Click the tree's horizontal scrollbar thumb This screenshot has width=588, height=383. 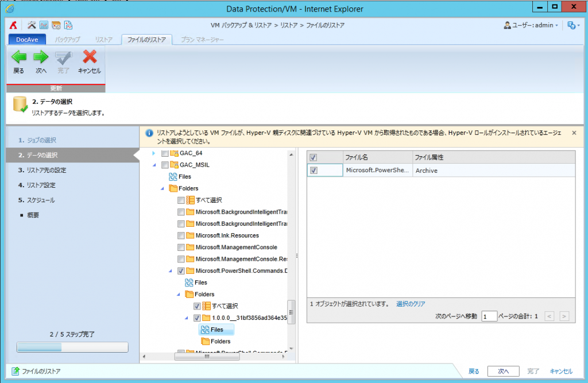tap(207, 357)
